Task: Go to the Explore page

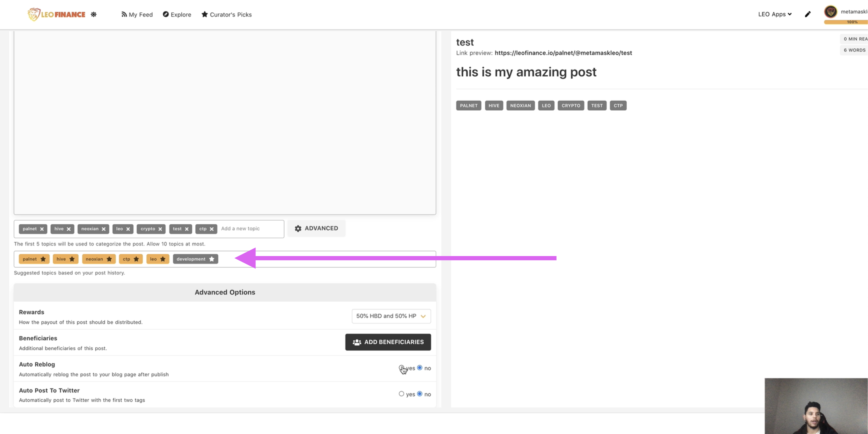Action: (x=177, y=14)
